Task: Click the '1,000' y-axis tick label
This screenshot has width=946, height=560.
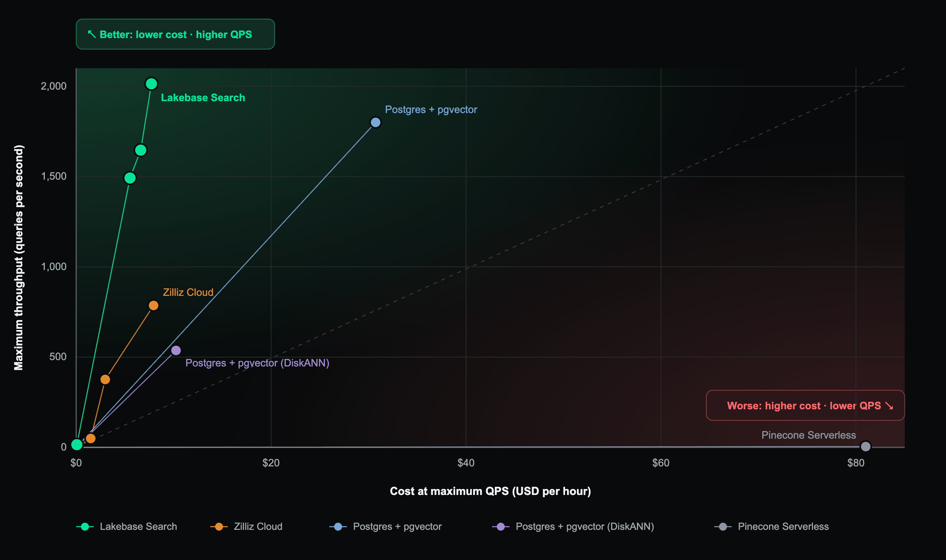Action: coord(54,267)
